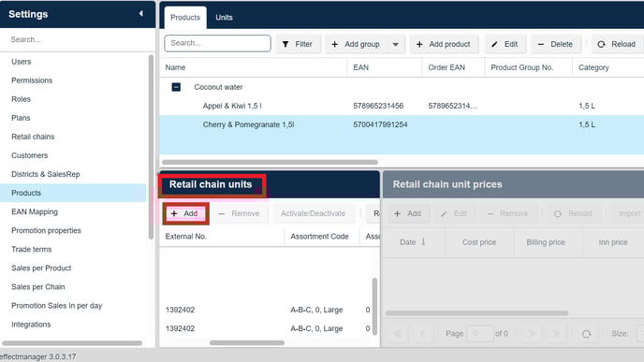Viewport: 644px width, 362px height.
Task: Click the products horizontal scrollbar
Action: (x=270, y=162)
